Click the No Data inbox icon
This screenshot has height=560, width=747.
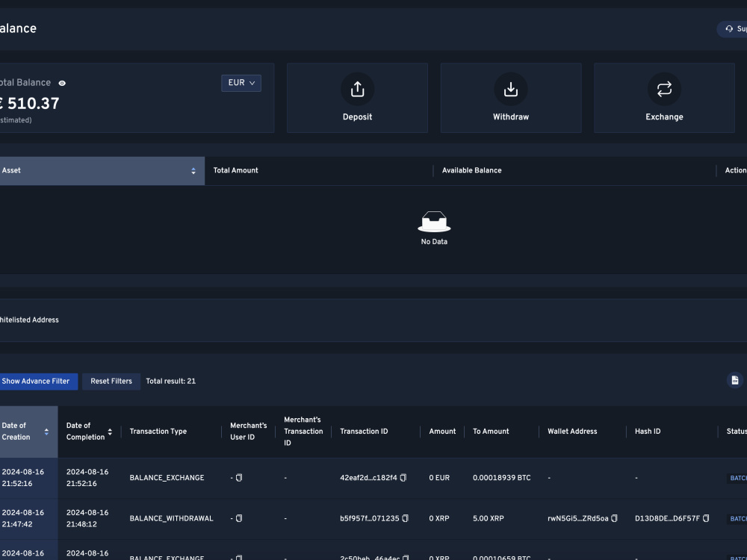coord(434,222)
